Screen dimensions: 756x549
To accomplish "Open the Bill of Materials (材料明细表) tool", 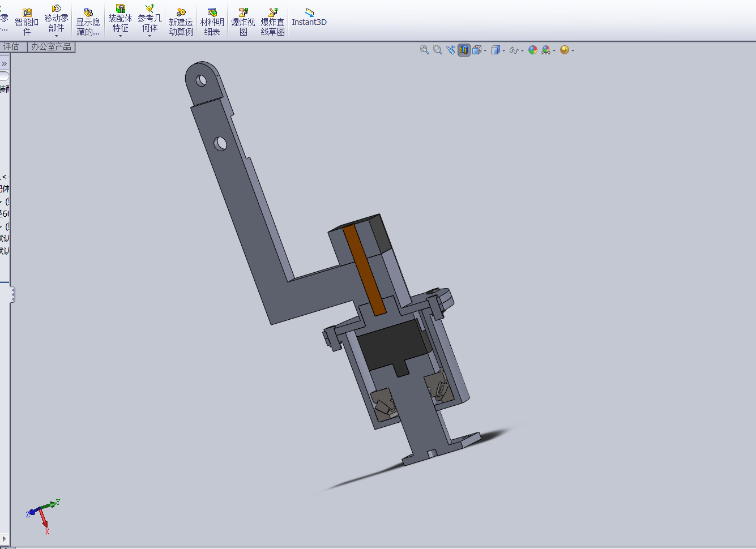I will click(212, 20).
